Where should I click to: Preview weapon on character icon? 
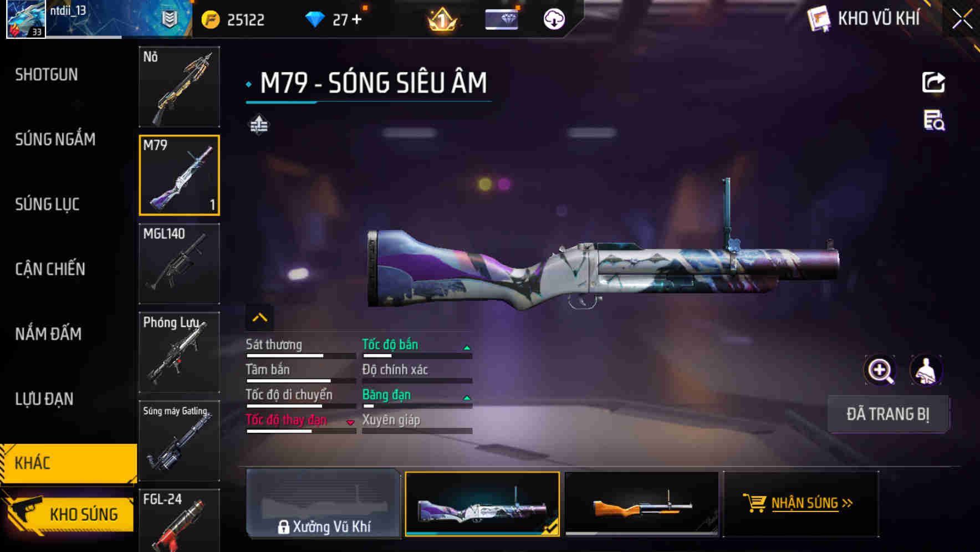(926, 370)
